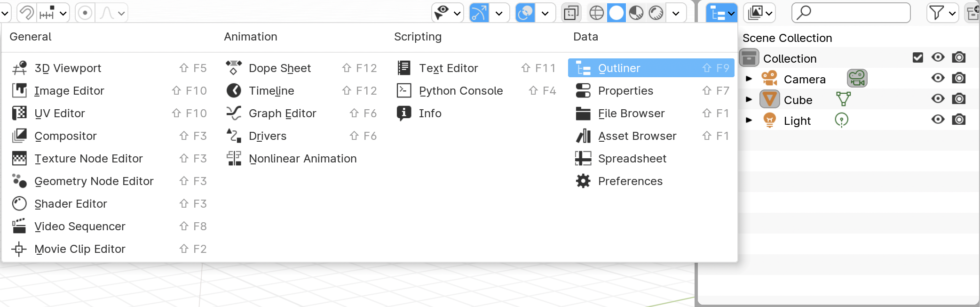980x307 pixels.
Task: Switch to File Browser
Action: [651, 113]
